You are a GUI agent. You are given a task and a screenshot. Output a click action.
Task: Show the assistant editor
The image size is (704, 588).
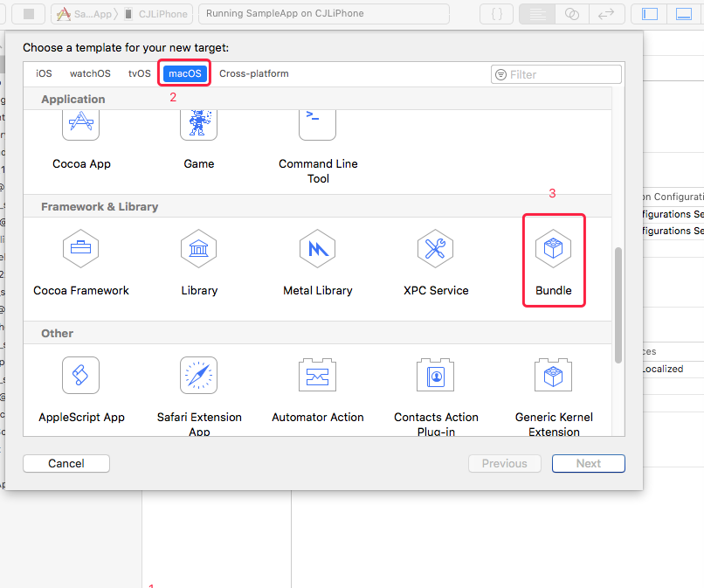(571, 14)
